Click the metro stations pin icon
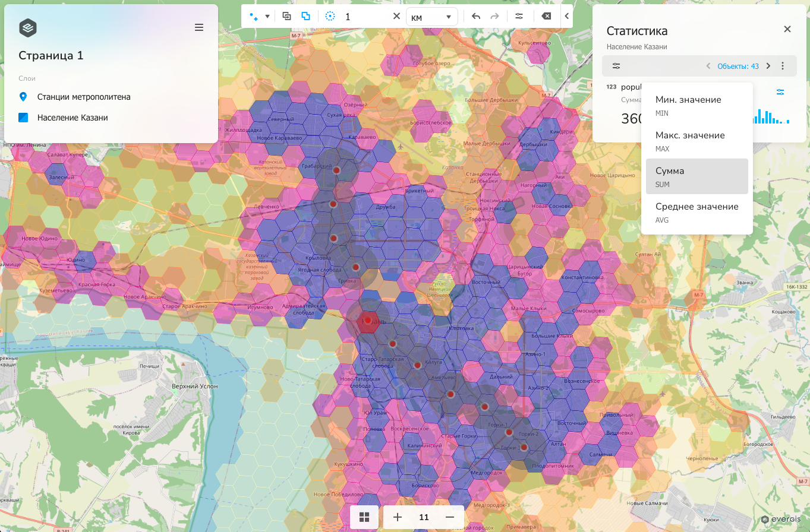The height and width of the screenshot is (532, 810). [x=23, y=97]
